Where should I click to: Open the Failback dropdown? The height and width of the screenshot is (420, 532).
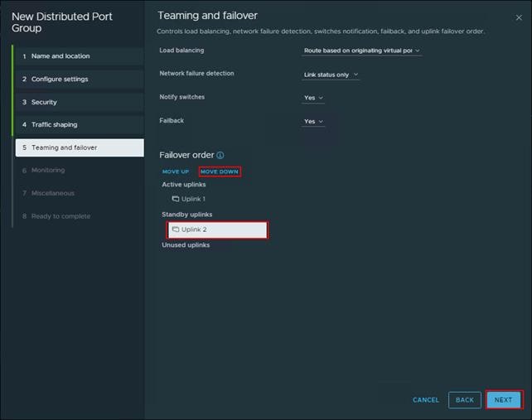(313, 122)
